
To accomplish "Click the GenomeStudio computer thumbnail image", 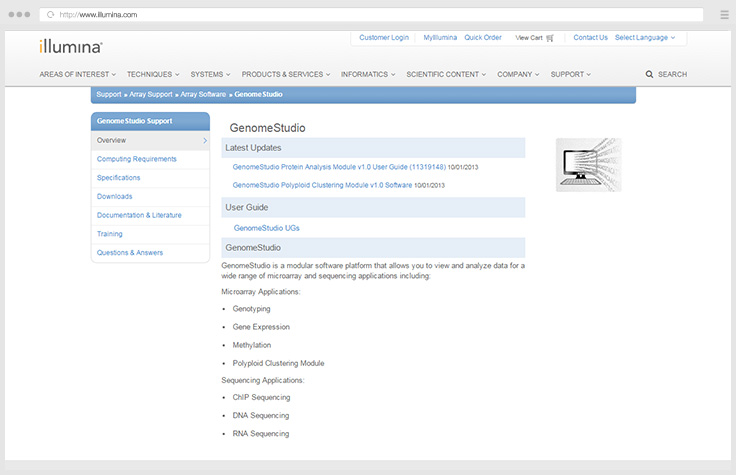I will click(x=588, y=164).
